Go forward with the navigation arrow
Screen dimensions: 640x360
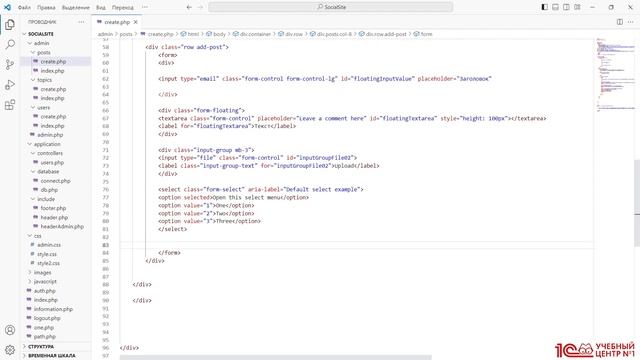(200, 7)
